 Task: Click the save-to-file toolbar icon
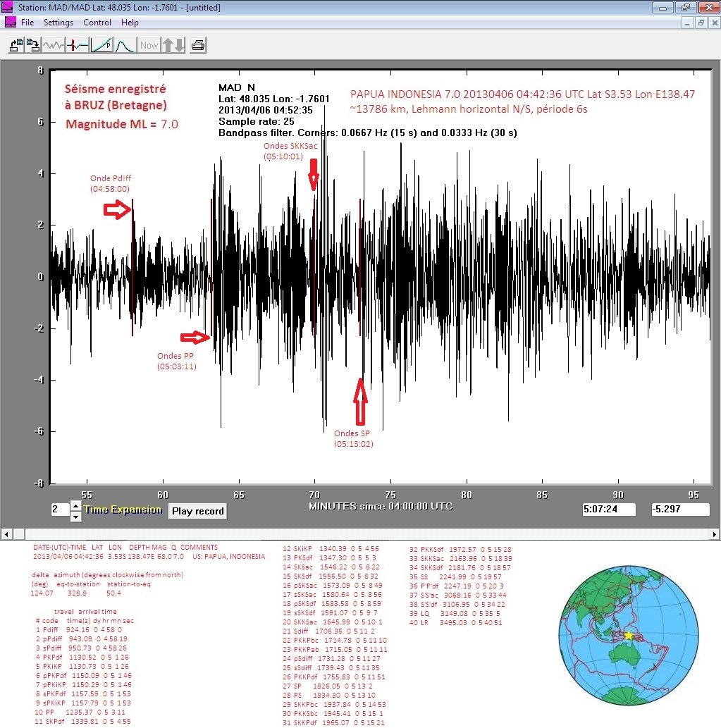coord(32,46)
